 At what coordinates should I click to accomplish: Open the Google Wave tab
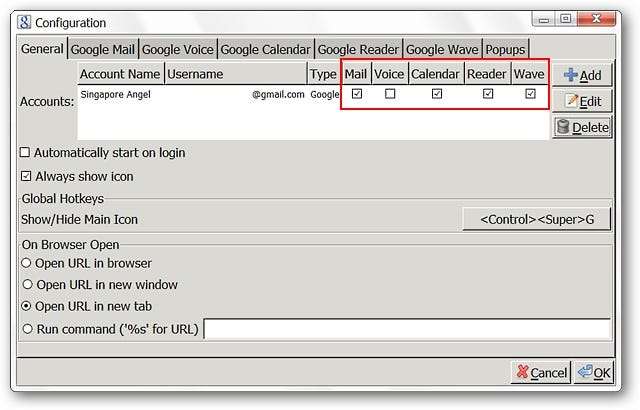[x=442, y=49]
